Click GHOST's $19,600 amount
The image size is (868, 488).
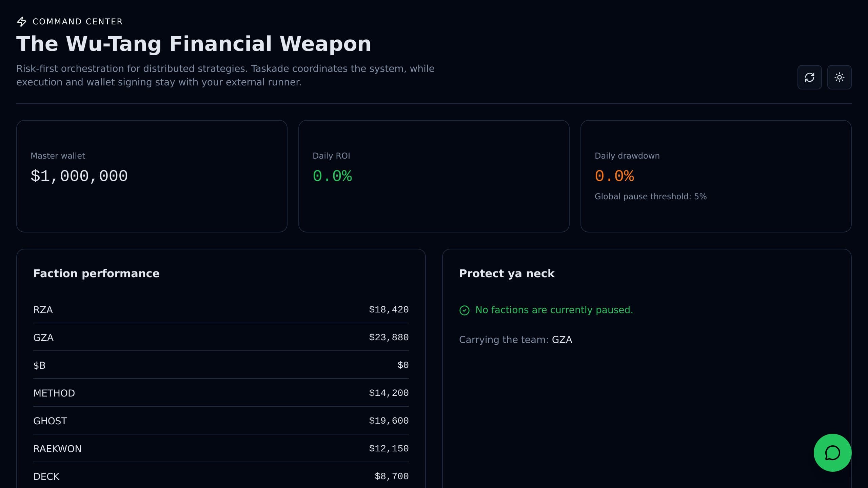(x=389, y=421)
